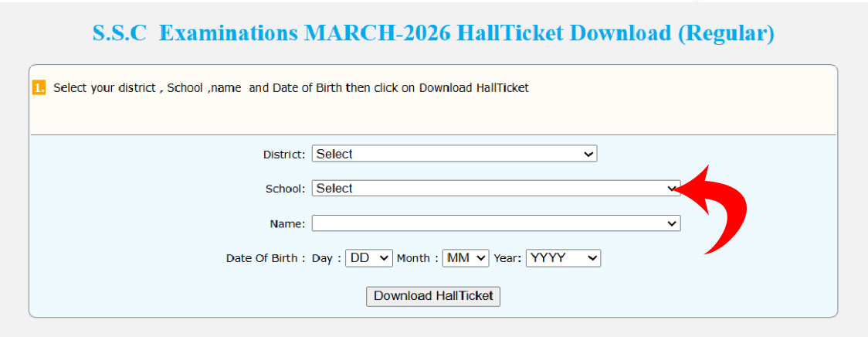Click the 'Year:' label
The image size is (868, 337).
tap(508, 259)
